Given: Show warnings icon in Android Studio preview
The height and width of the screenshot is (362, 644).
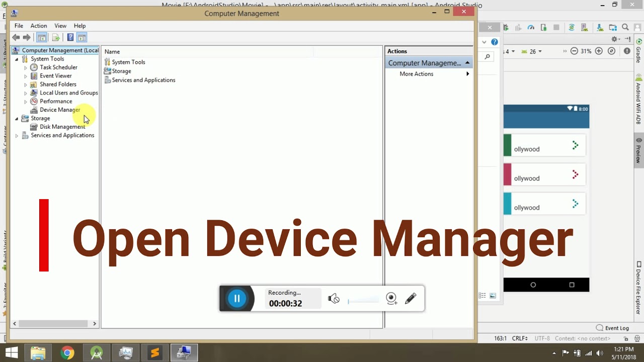Looking at the screenshot, I should point(627,51).
